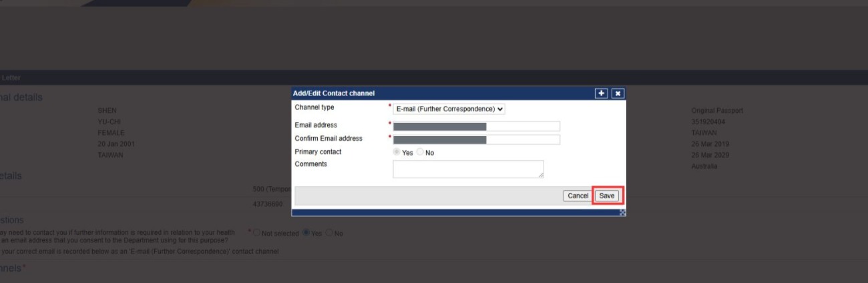Select Yes for the health contact question

306,233
